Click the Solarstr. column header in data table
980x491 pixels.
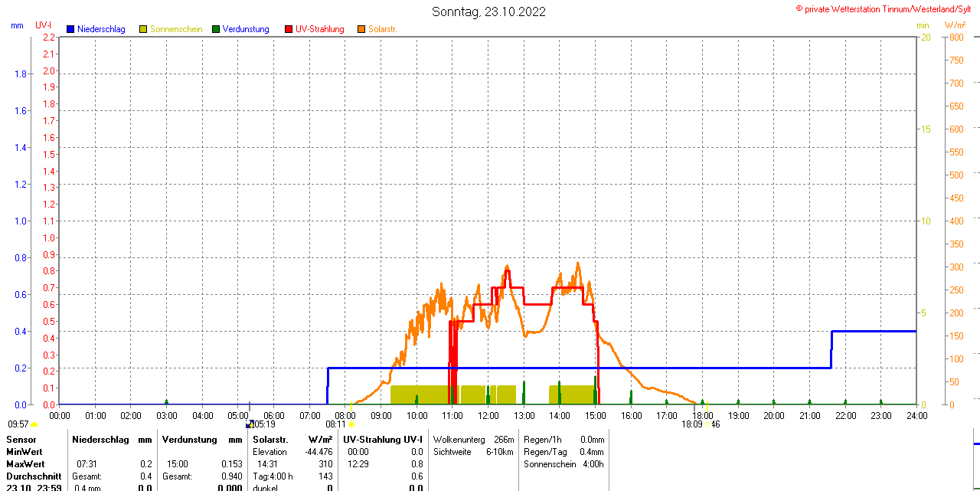point(270,440)
